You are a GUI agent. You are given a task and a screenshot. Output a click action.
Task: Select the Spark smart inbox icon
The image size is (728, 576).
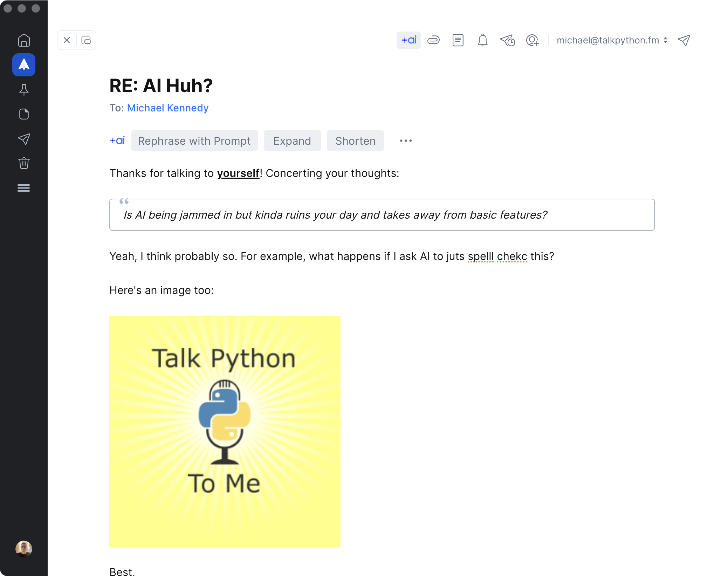(x=24, y=65)
